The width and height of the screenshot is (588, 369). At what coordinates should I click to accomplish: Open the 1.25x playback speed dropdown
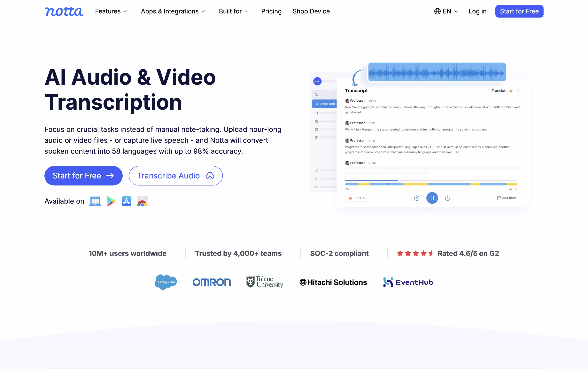(357, 198)
